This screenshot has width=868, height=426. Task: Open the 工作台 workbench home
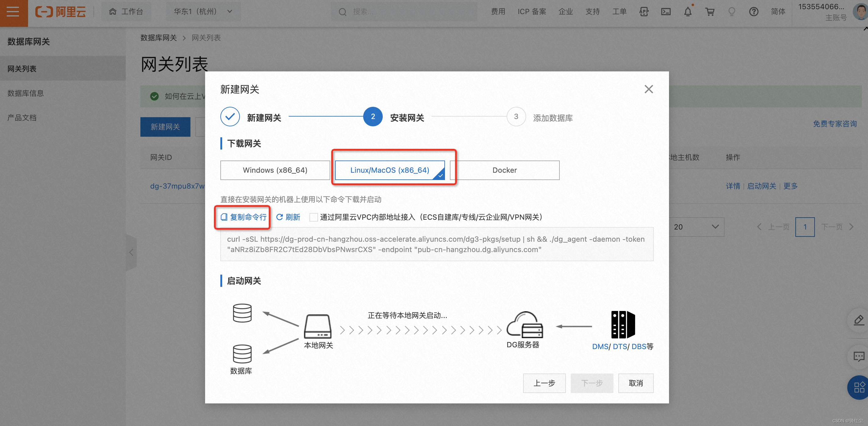[x=126, y=12]
